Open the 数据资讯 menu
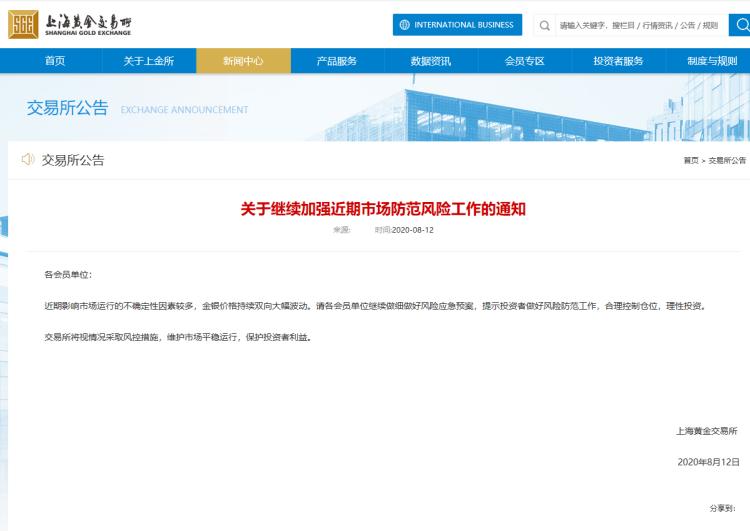750x531 pixels. pos(430,61)
